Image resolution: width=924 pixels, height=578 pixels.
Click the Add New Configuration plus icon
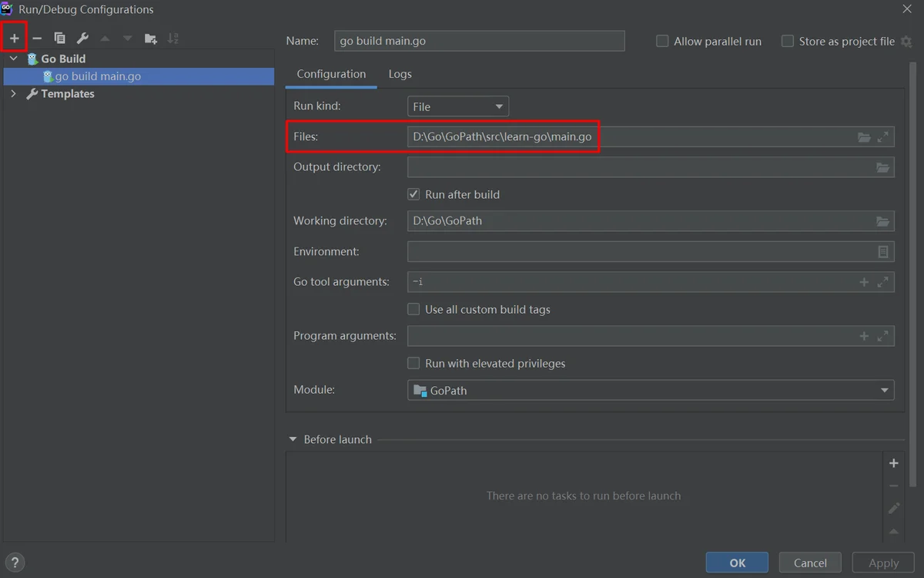pyautogui.click(x=14, y=38)
